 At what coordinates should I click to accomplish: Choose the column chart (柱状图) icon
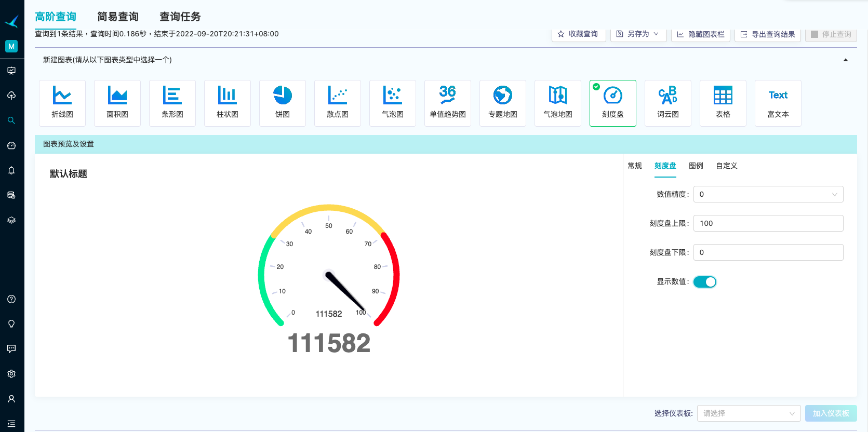(x=228, y=103)
